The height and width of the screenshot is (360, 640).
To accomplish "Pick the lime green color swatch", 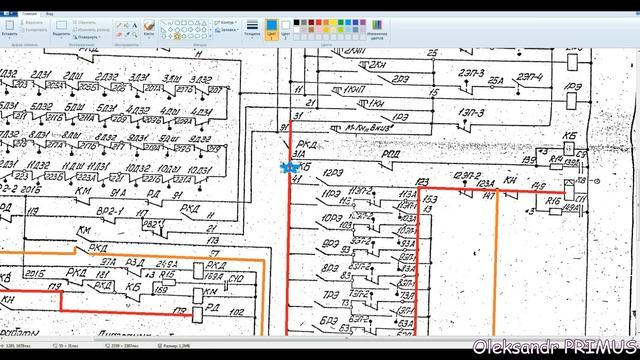I will [x=341, y=30].
